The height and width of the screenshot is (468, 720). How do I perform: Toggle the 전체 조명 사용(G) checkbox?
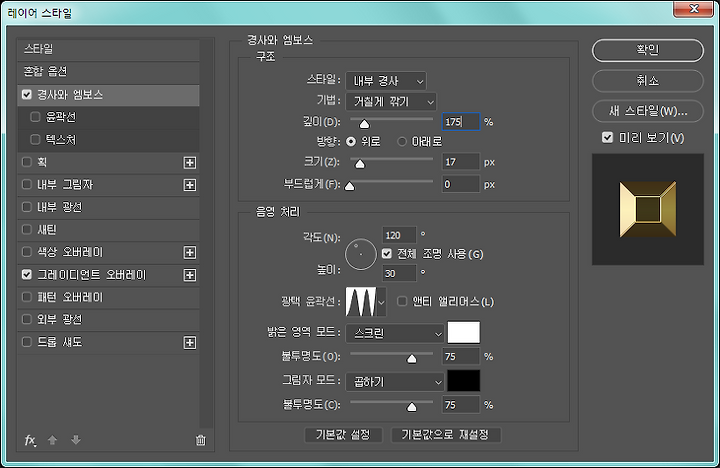[387, 254]
